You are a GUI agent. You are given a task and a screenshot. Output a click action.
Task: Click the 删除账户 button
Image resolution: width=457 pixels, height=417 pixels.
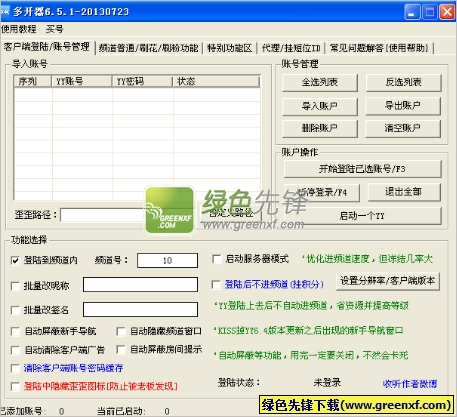pyautogui.click(x=320, y=128)
